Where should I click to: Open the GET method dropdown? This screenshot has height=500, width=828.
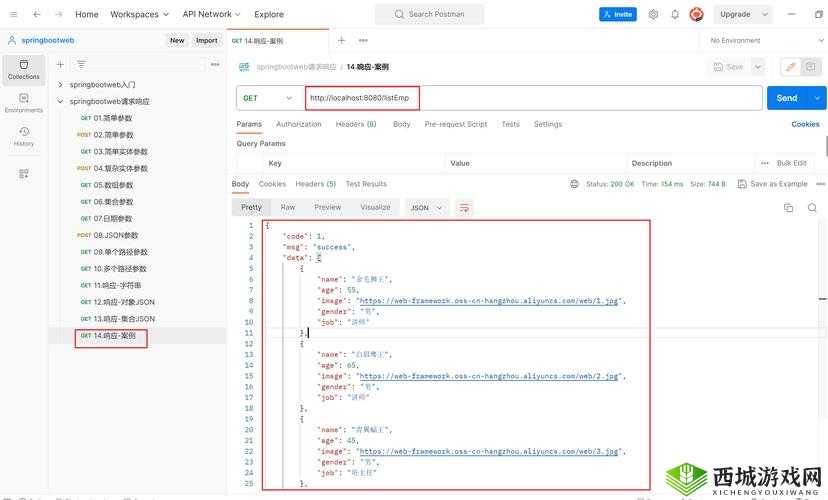click(268, 98)
